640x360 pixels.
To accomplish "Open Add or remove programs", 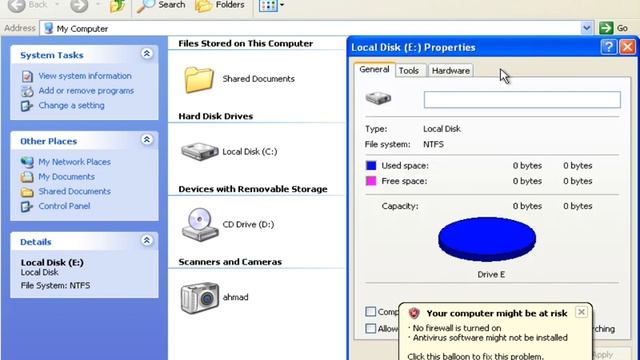I will [86, 91].
